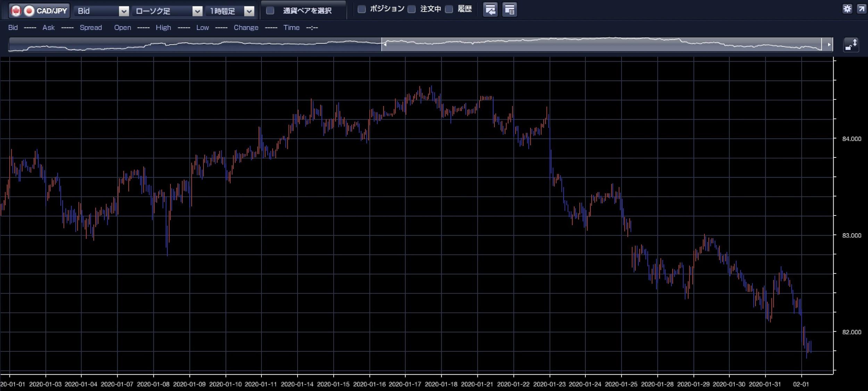Viewport: 868px width, 391px height.
Task: Click the left handle of range selector
Action: click(384, 44)
